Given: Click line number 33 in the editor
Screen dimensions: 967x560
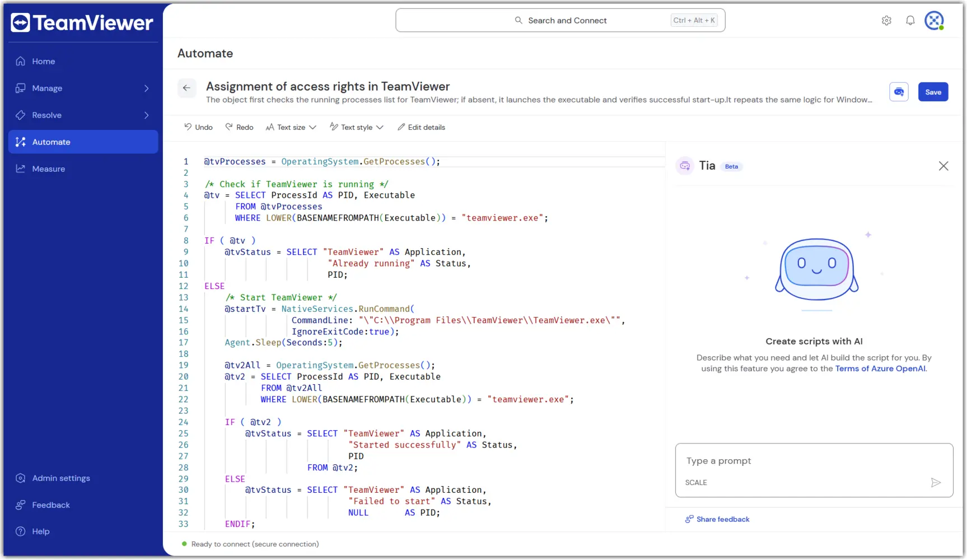Looking at the screenshot, I should 184,524.
